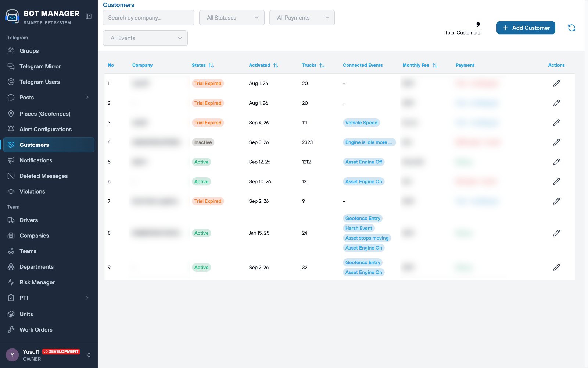Click the Asset Engine Off tag
The image size is (588, 368).
pyautogui.click(x=363, y=162)
